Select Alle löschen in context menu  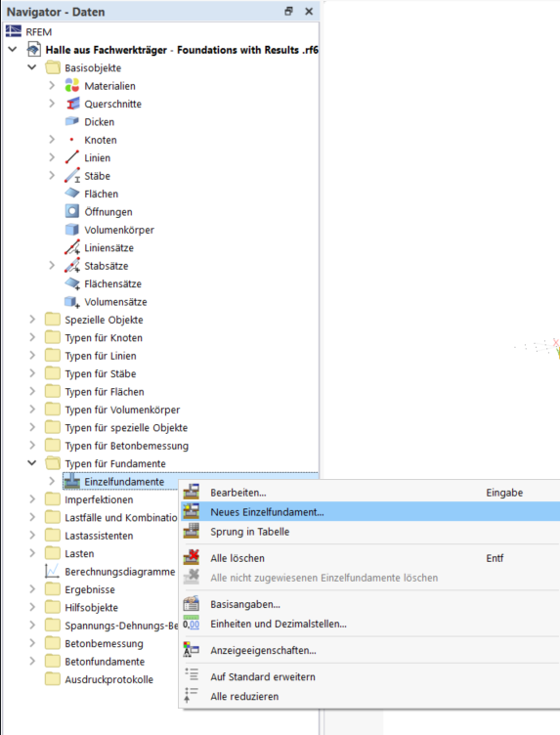point(370,558)
